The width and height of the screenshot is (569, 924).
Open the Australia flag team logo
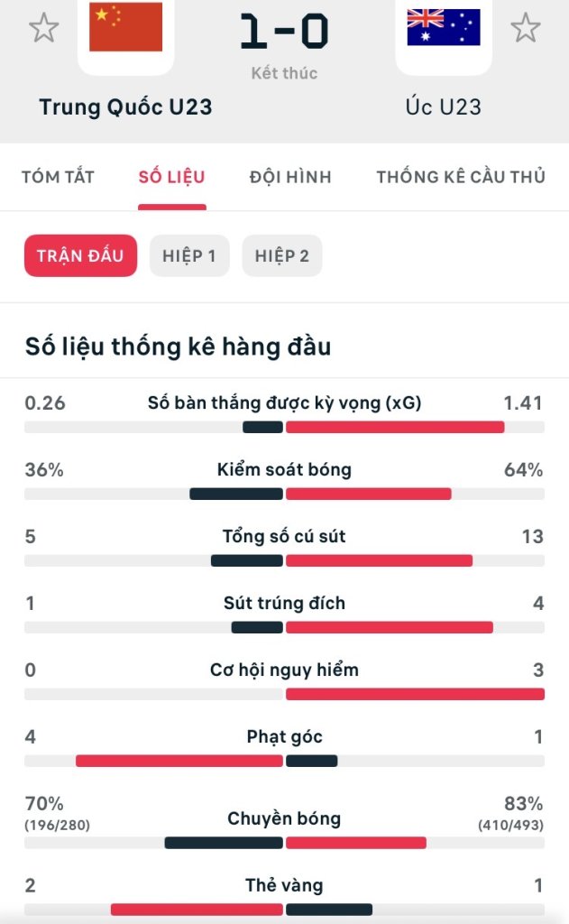[x=444, y=27]
